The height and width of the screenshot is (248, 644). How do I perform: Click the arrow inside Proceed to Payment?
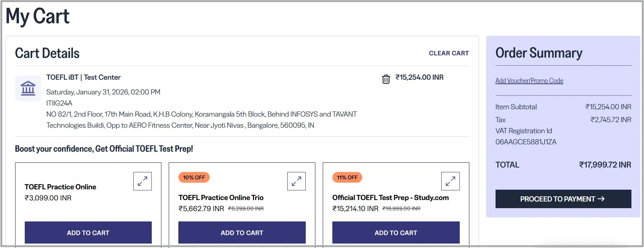point(601,199)
